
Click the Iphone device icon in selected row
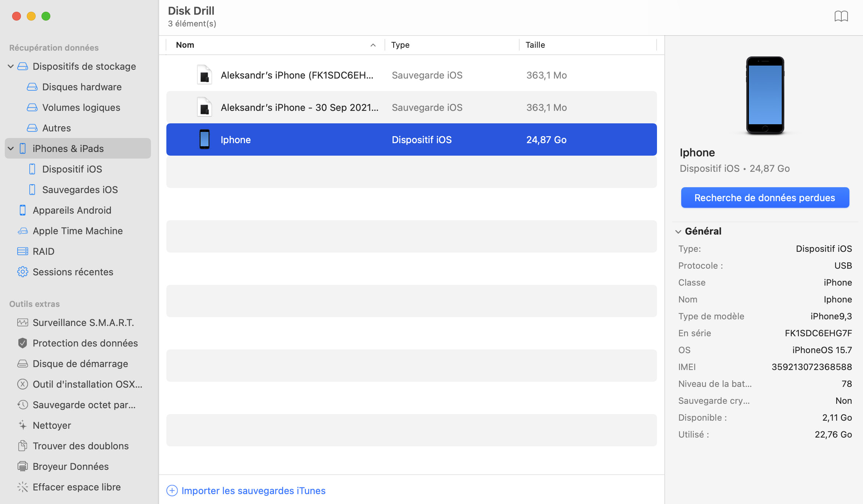(x=205, y=139)
